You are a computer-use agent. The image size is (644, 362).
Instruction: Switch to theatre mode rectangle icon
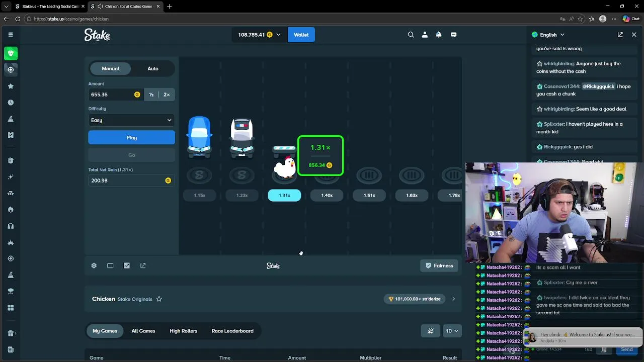tap(110, 265)
